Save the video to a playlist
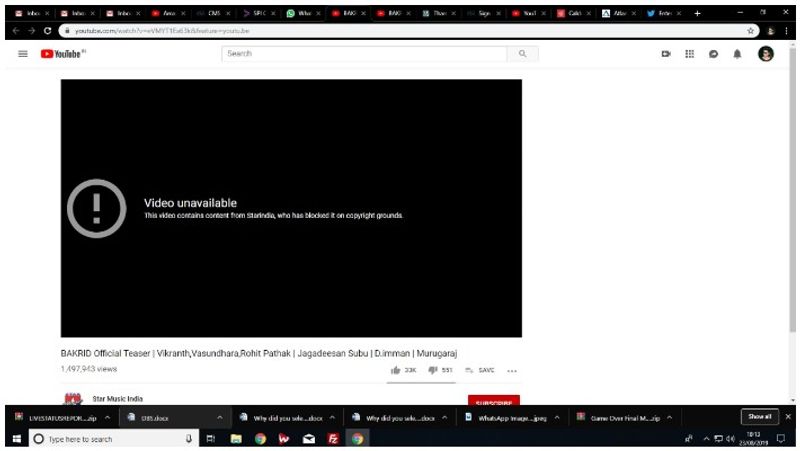 coord(480,370)
